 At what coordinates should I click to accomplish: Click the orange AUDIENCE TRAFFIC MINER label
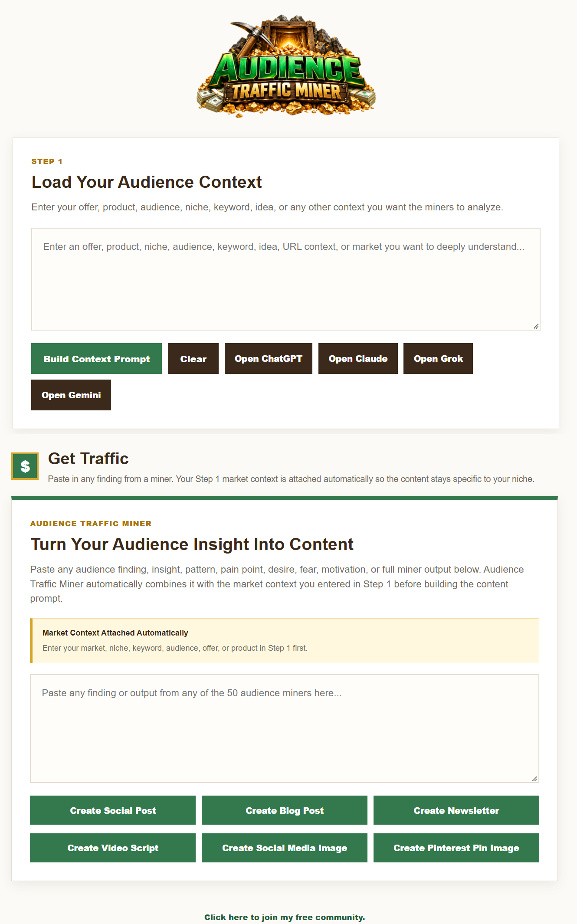[x=91, y=524]
